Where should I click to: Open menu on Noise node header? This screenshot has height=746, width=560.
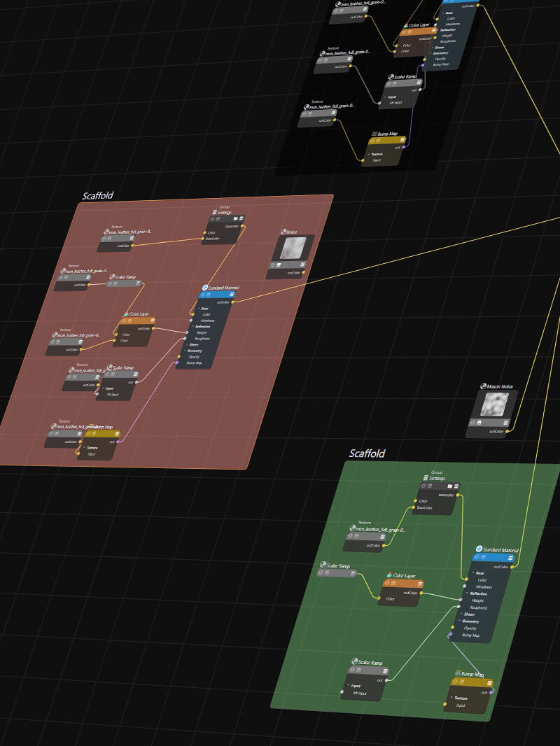pos(302,265)
